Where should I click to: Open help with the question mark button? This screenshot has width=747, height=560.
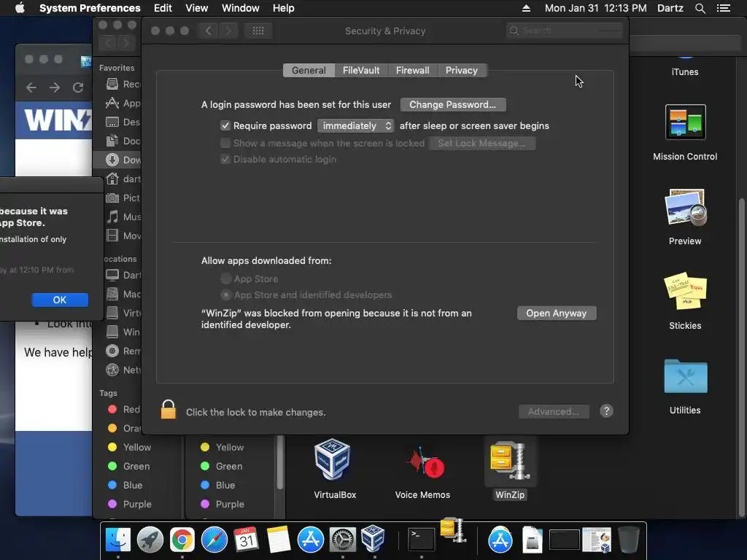(606, 411)
